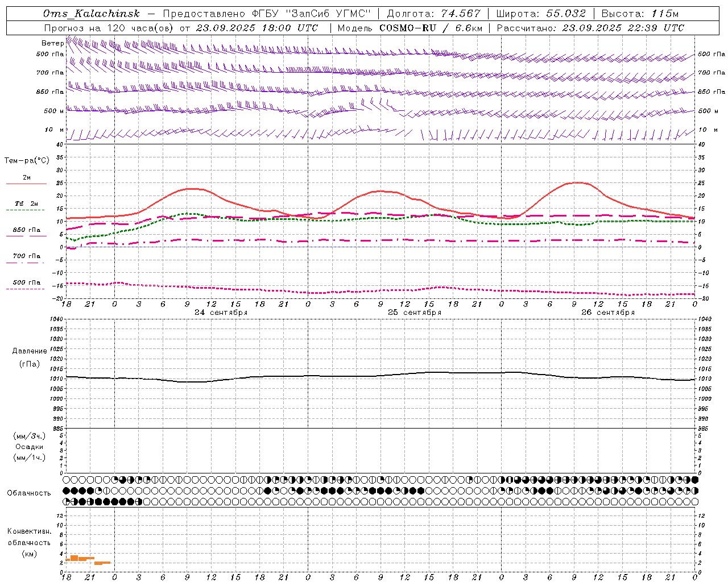Click the Td 2м dew point legend label

pos(27,203)
